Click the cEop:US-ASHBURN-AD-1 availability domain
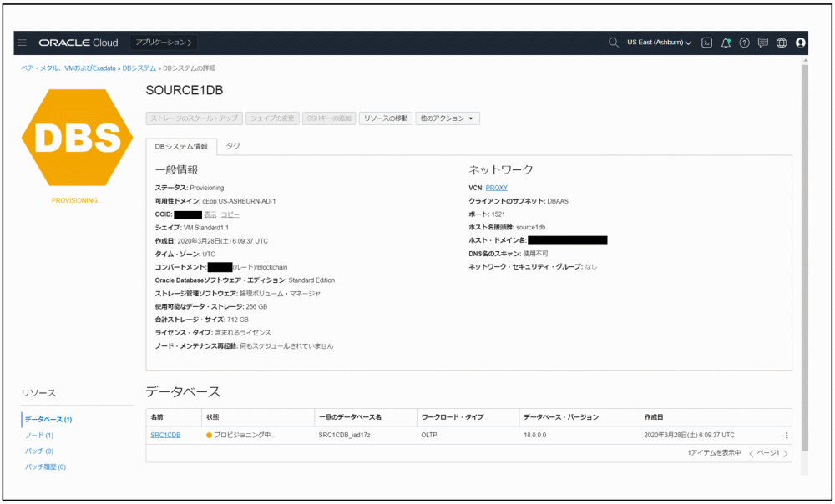Viewport: 835px width, 504px height. coord(239,202)
